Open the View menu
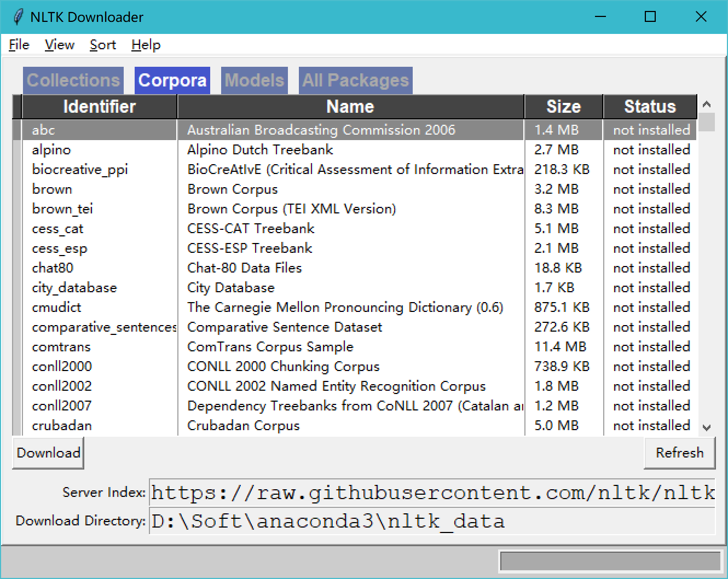Image resolution: width=728 pixels, height=579 pixels. tap(59, 45)
